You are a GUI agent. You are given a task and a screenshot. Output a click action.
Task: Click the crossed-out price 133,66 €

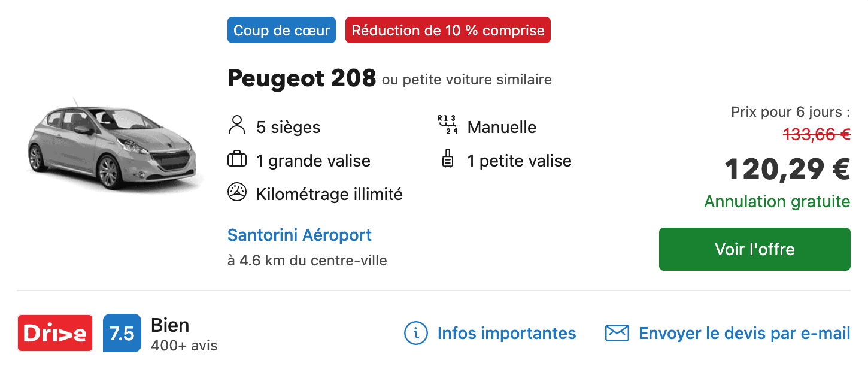(x=815, y=135)
